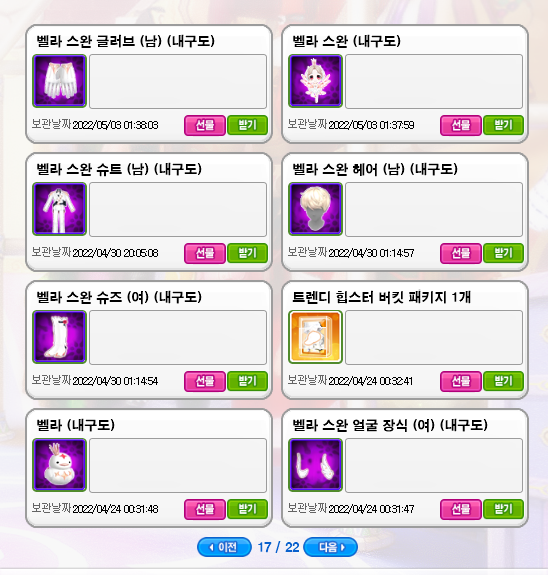Go to previous page with 이전 button
This screenshot has width=548, height=575.
click(224, 547)
